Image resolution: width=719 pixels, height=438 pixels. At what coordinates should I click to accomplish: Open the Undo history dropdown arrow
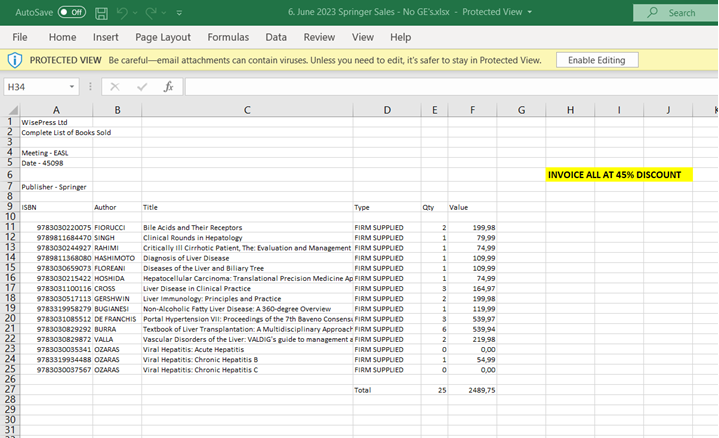(135, 13)
